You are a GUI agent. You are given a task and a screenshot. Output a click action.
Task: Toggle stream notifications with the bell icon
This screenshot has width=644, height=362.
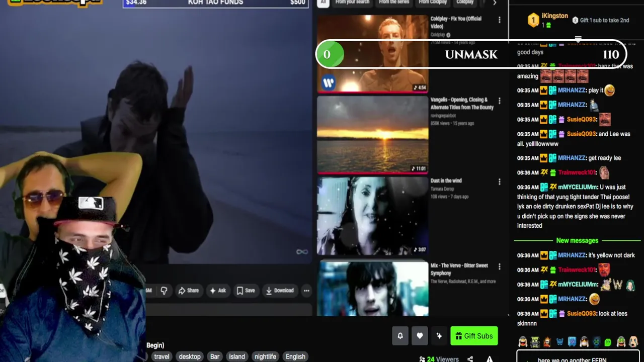click(x=400, y=336)
